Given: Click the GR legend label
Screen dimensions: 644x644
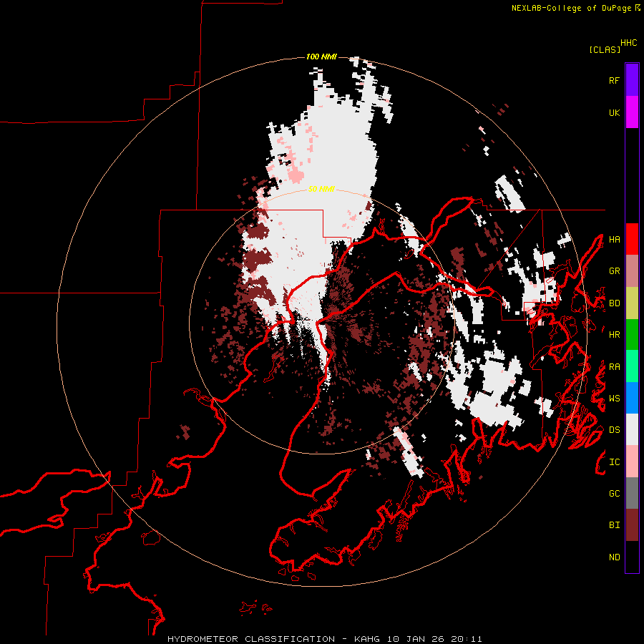Looking at the screenshot, I should pyautogui.click(x=614, y=271).
